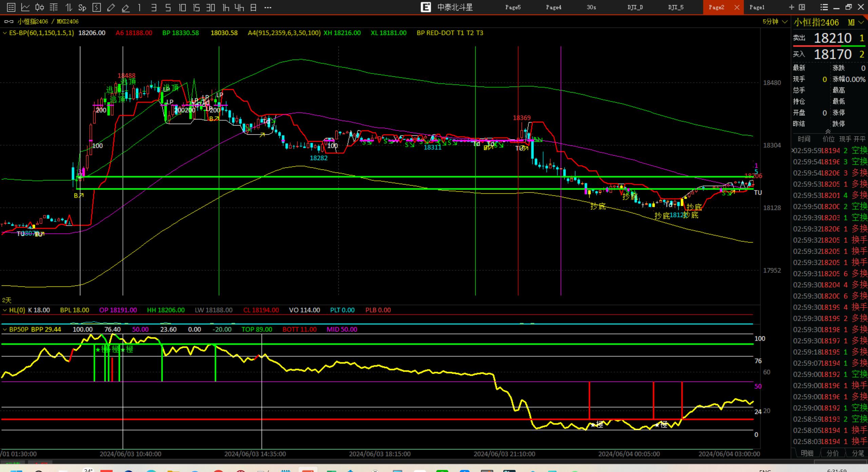Viewport: 868px width, 472px height.
Task: Click the 2024/06/03 14:35:00 time axis label
Action: 255,454
